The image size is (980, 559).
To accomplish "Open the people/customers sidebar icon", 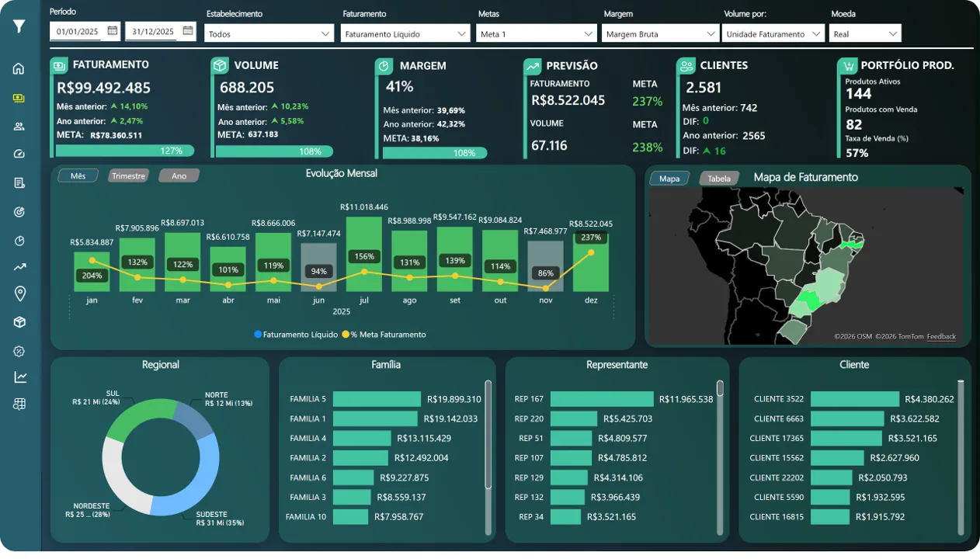I will (x=19, y=127).
